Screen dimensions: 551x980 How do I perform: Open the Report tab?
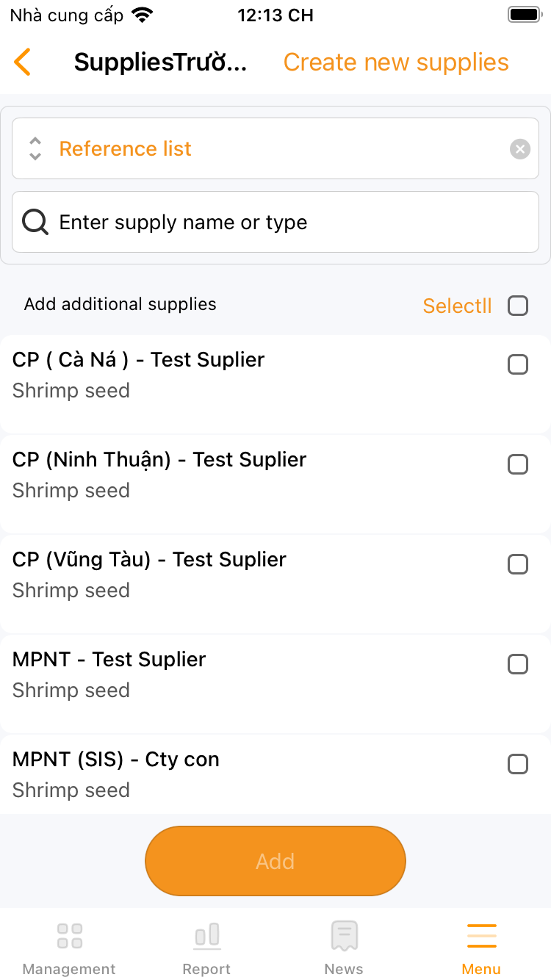point(206,948)
